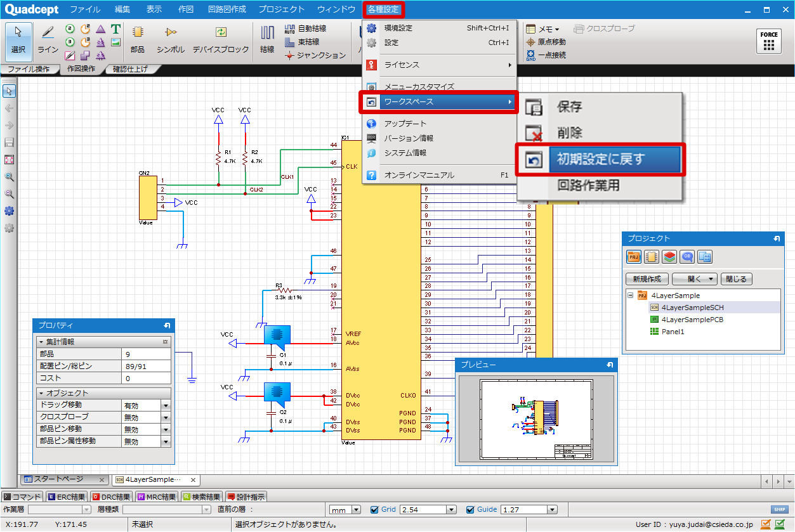Click the SNAP indicator in status bar
Screen dimensions: 795x532
pos(779,509)
